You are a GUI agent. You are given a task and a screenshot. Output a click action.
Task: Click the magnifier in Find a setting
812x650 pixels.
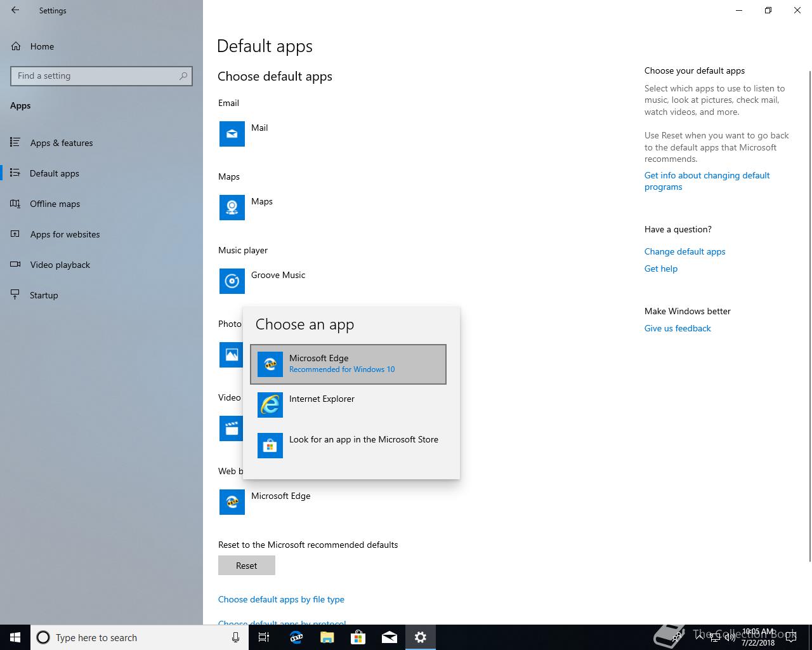point(183,76)
